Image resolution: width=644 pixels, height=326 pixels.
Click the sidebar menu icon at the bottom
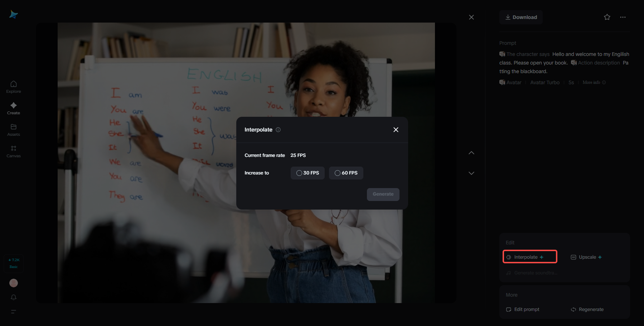point(14,312)
